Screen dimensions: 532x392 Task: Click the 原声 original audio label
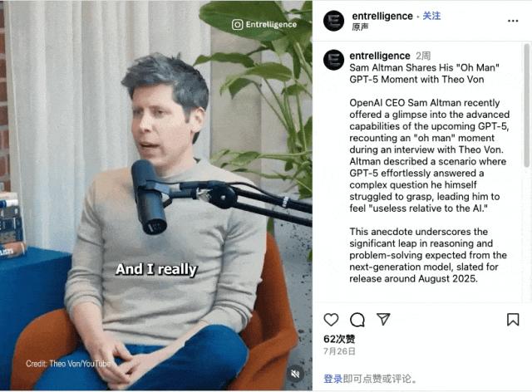(x=360, y=27)
